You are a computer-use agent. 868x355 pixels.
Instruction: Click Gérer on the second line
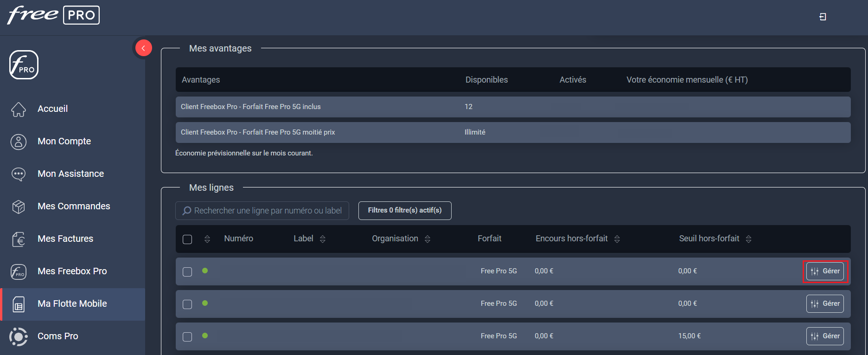coord(825,304)
